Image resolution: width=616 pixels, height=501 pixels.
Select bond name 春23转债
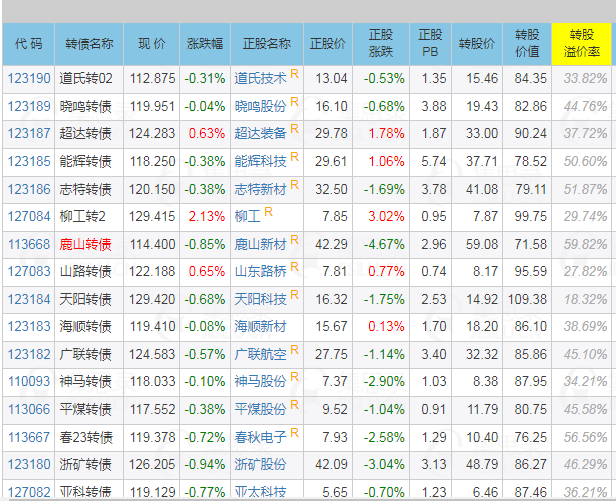coord(86,437)
